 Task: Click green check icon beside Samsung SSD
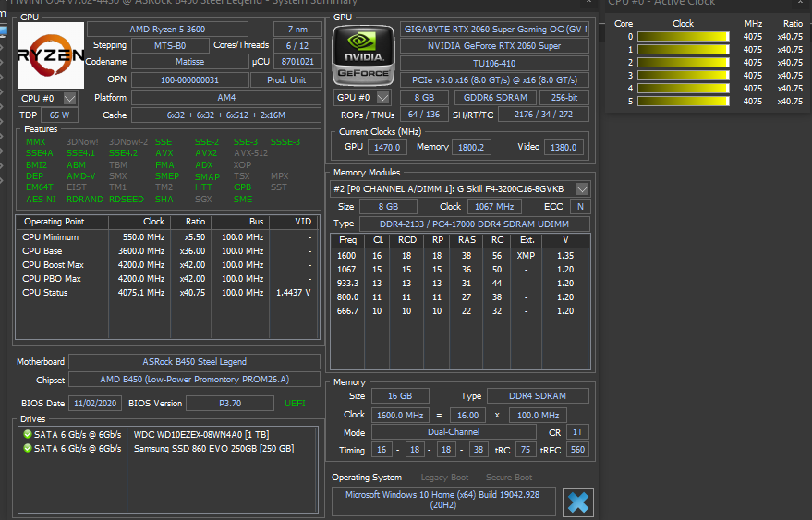(x=28, y=448)
